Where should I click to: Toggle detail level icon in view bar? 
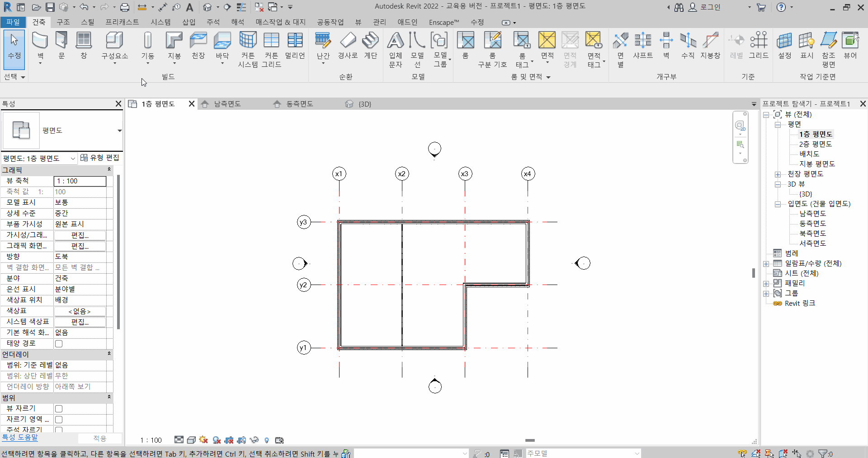pyautogui.click(x=179, y=440)
